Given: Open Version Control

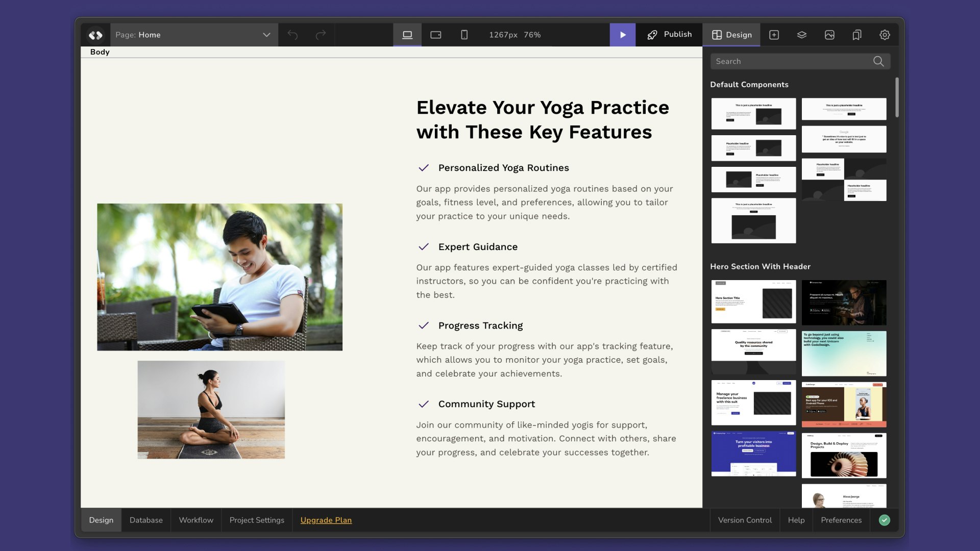Looking at the screenshot, I should [x=745, y=520].
